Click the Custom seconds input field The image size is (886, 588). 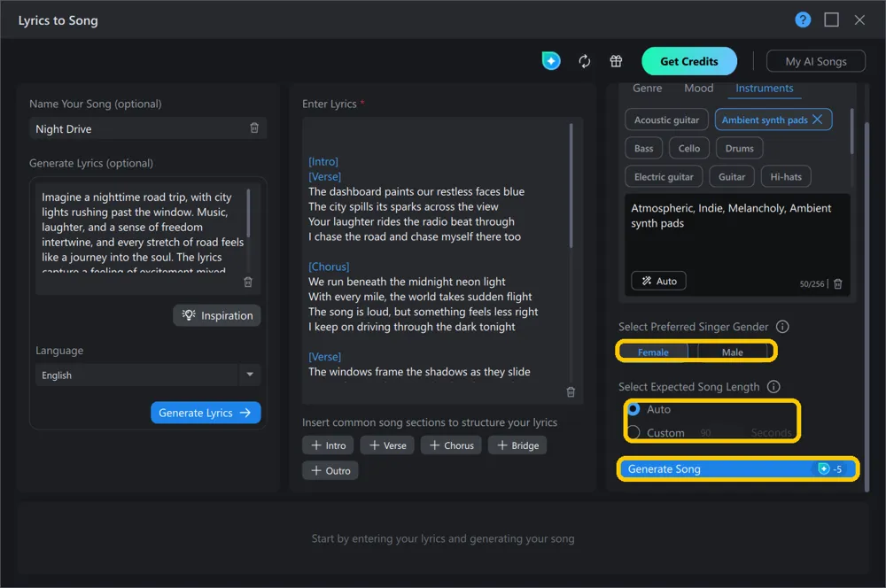(720, 433)
